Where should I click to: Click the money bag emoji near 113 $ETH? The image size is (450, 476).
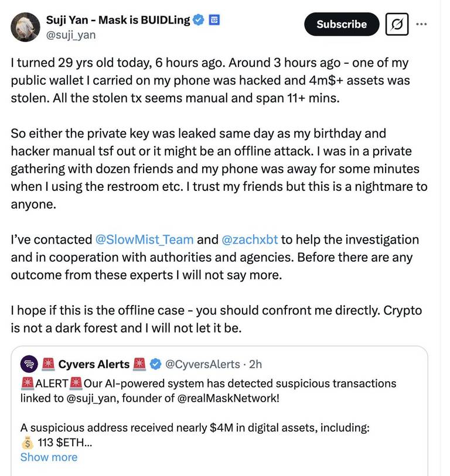[28, 443]
